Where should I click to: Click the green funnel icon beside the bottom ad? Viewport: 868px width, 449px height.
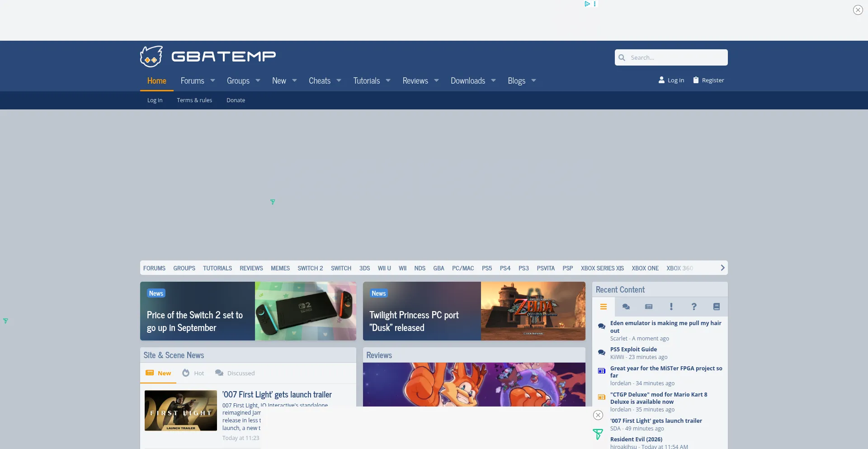598,435
